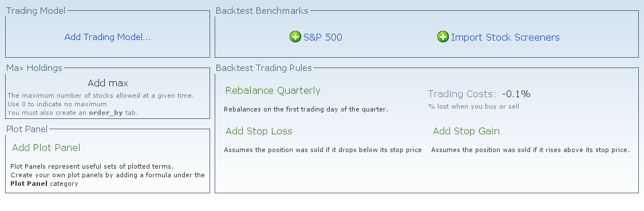Select the Backtest Benchmarks section heading

point(262,11)
